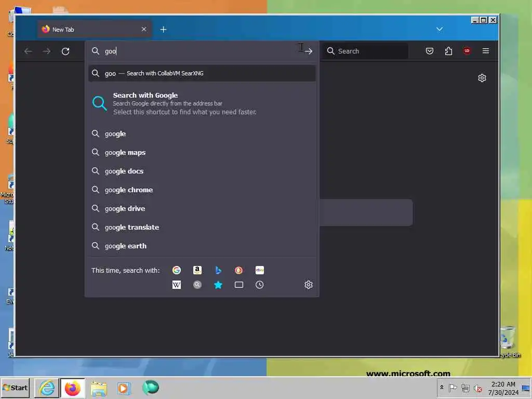Click Firefox icon on taskbar

coord(73,388)
